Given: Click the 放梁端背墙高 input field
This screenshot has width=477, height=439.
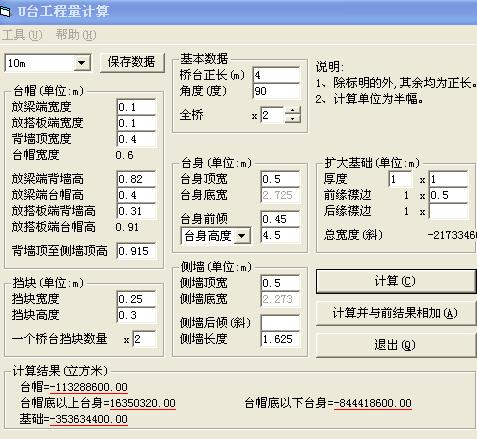Looking at the screenshot, I should pos(136,179).
